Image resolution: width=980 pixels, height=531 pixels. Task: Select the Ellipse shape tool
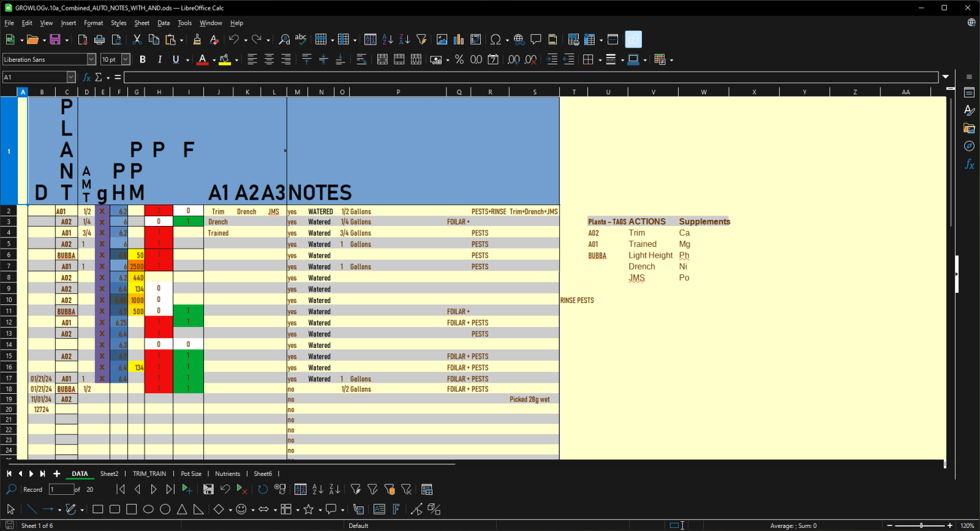pos(148,509)
